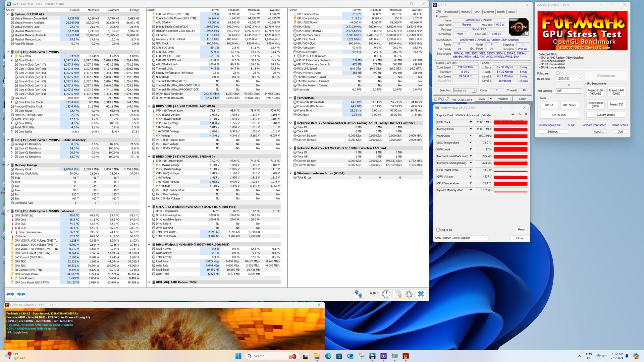Image resolution: width=644 pixels, height=362 pixels.
Task: Check the GPU-Z Log to file box
Action: (438, 230)
